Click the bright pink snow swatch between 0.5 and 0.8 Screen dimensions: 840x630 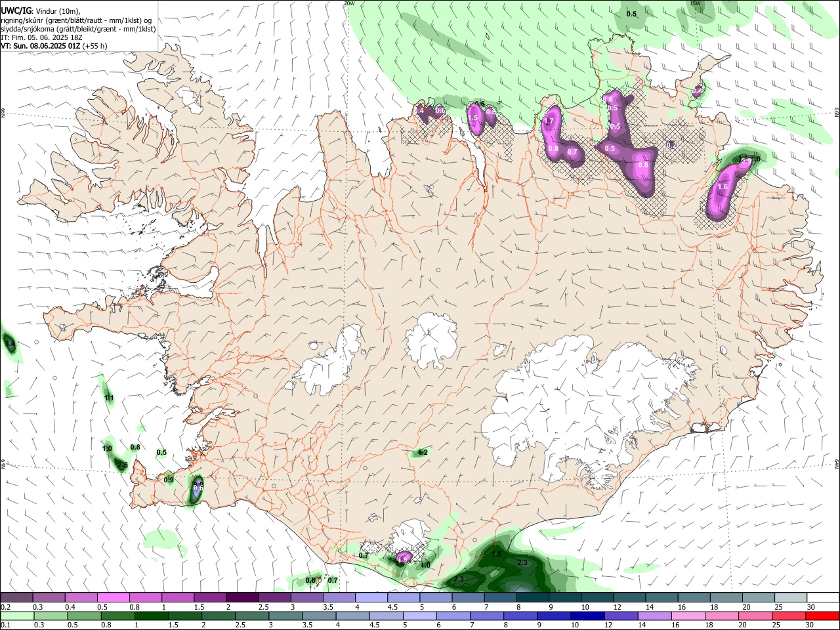click(113, 597)
